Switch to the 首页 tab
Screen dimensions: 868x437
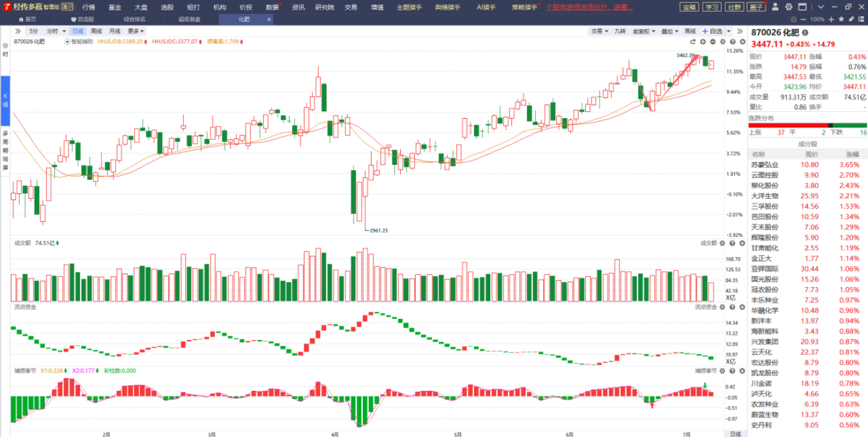pyautogui.click(x=27, y=19)
